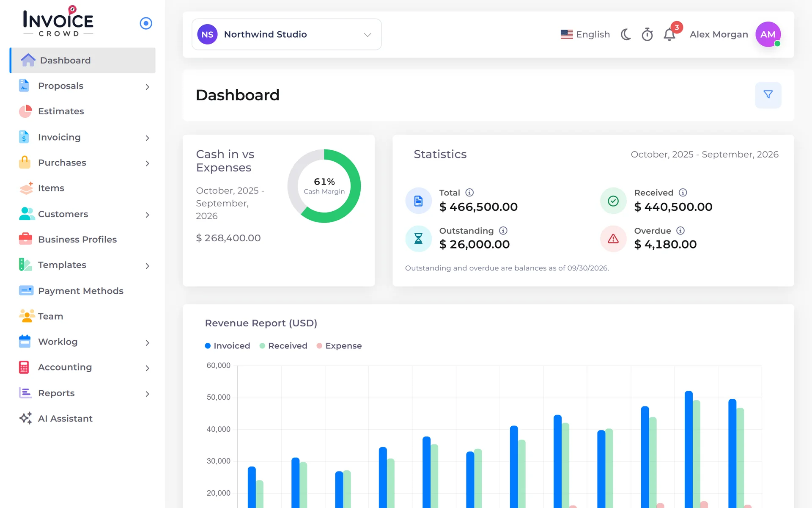Select the English language selector
This screenshot has height=508, width=812.
pyautogui.click(x=585, y=34)
